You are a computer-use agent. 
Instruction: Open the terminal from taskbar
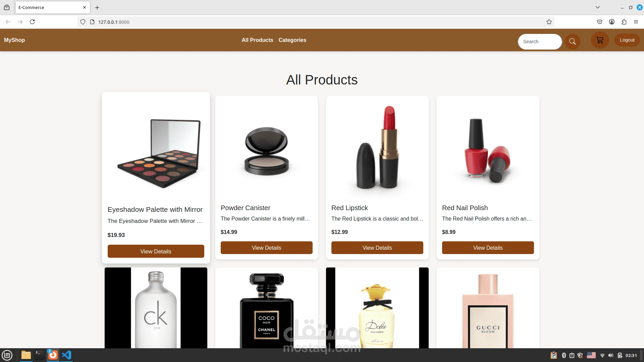pyautogui.click(x=39, y=355)
